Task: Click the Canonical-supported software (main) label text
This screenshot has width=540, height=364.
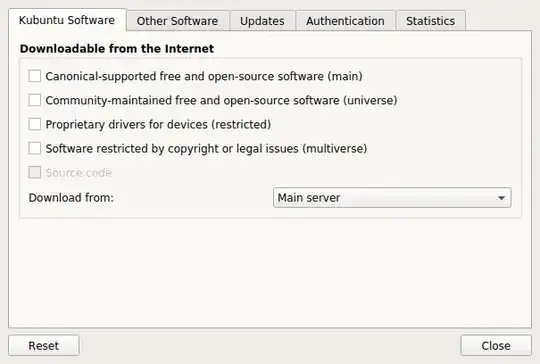Action: click(204, 76)
